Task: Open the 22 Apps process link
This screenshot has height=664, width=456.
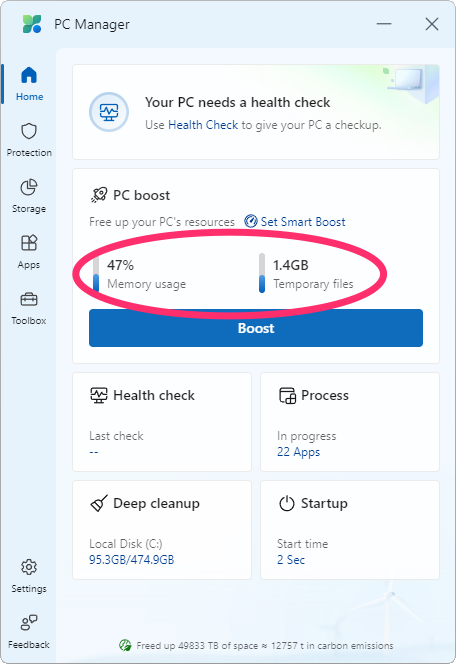Action: point(298,452)
